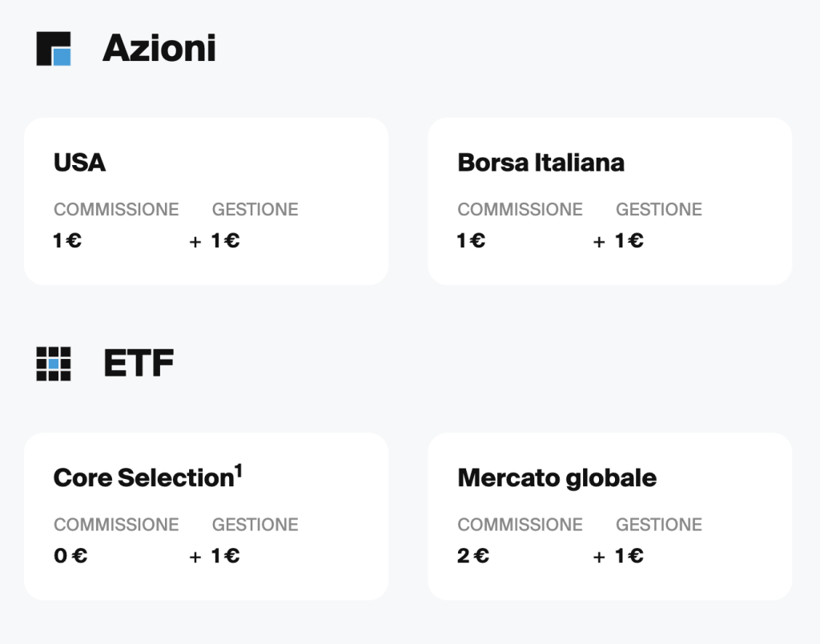This screenshot has height=644, width=820.
Task: Click the ETF grid icon
Action: tap(54, 364)
